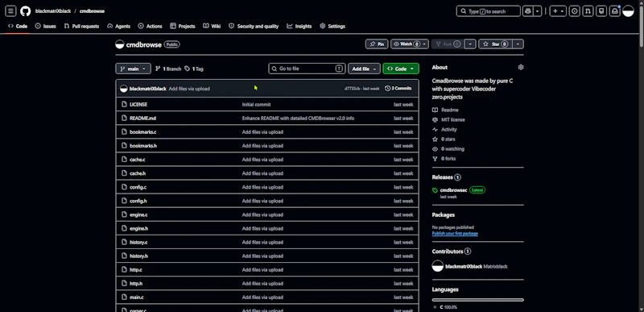
Task: Open the cmdbrowsec latest release
Action: click(x=453, y=190)
